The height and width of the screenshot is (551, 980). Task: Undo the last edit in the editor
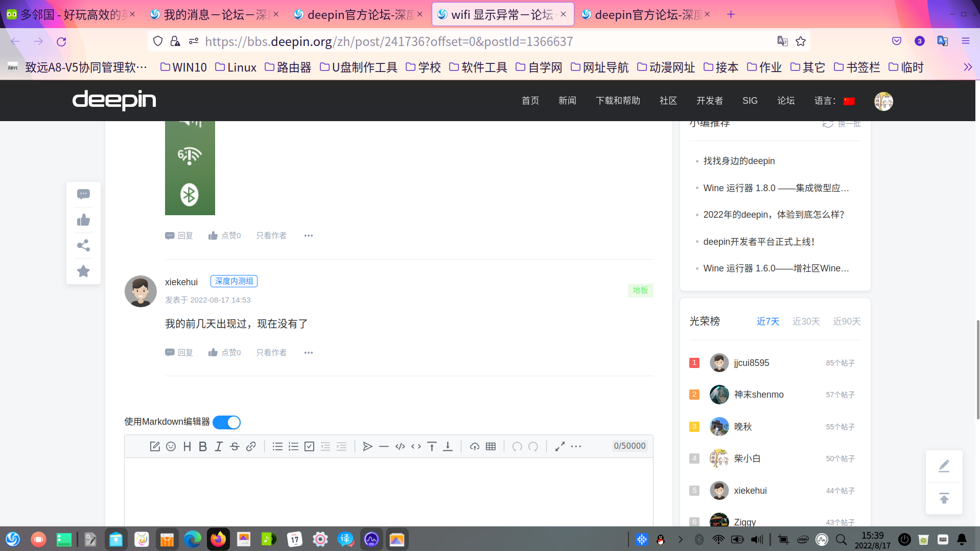point(517,446)
